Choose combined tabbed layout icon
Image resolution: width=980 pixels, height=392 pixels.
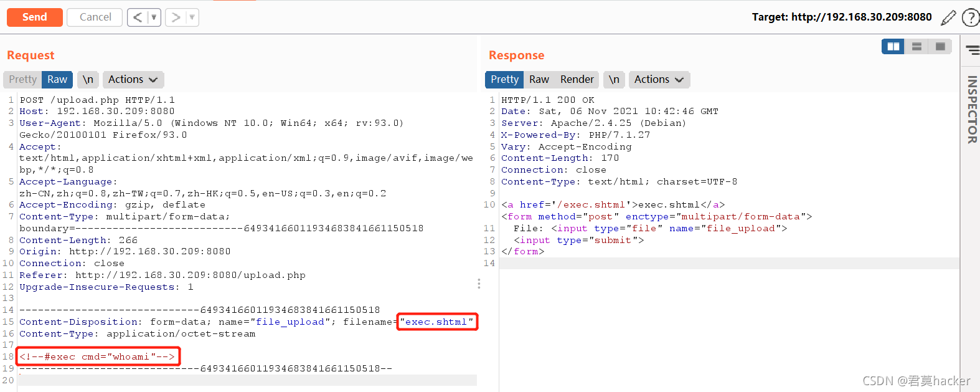click(x=940, y=47)
